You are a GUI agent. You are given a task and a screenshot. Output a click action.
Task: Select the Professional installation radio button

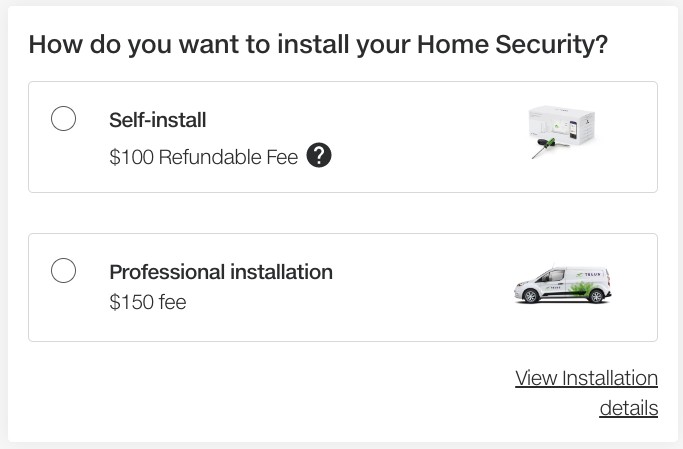point(63,271)
